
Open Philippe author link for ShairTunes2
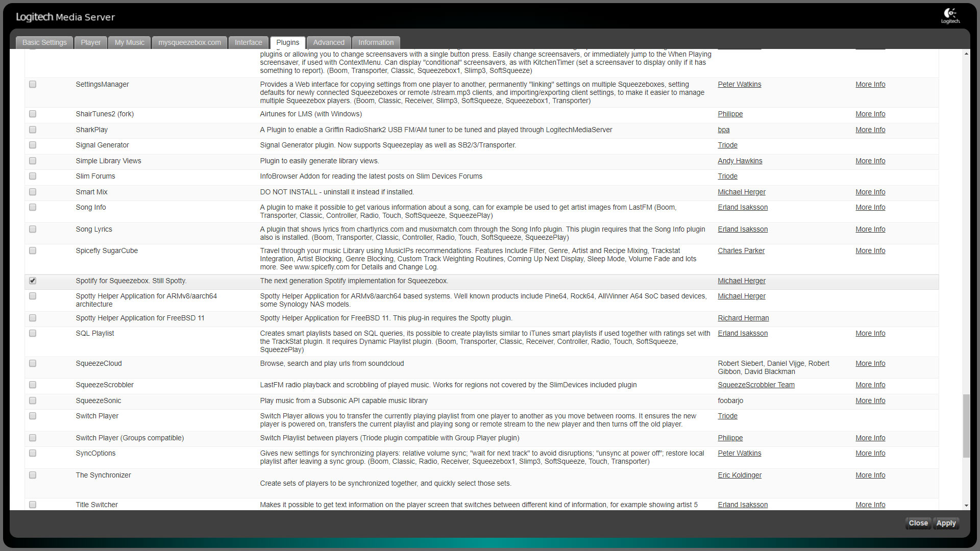pos(730,114)
